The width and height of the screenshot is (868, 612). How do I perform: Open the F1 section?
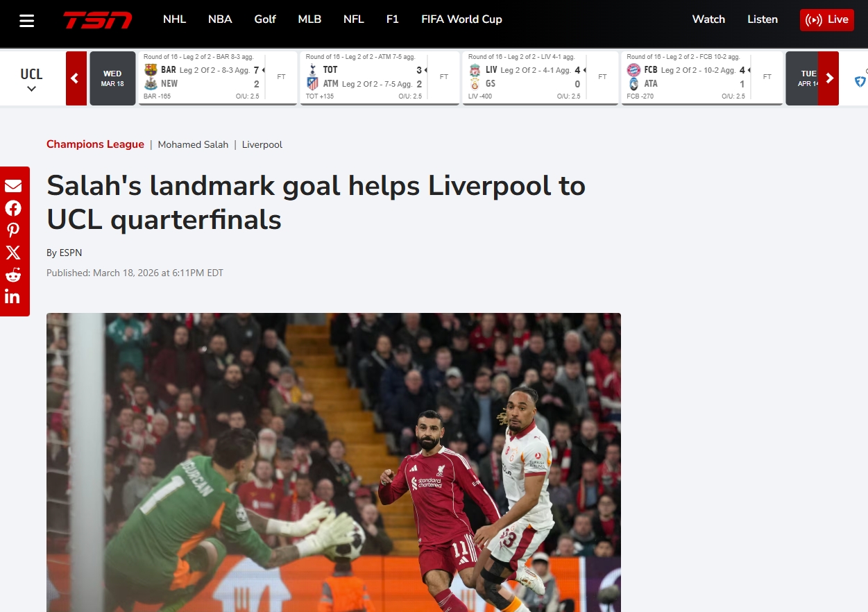(392, 19)
